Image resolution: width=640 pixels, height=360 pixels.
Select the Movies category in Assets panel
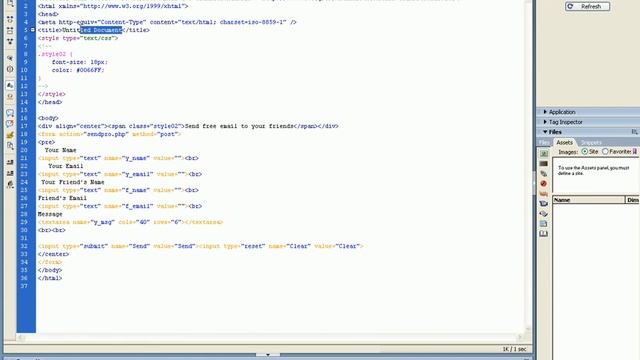[544, 204]
